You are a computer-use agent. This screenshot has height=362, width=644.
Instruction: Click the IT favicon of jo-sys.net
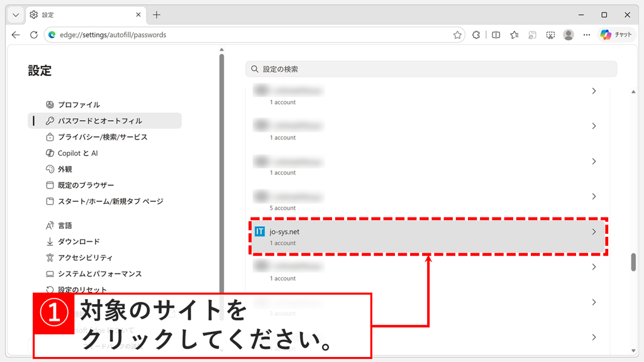[260, 232]
